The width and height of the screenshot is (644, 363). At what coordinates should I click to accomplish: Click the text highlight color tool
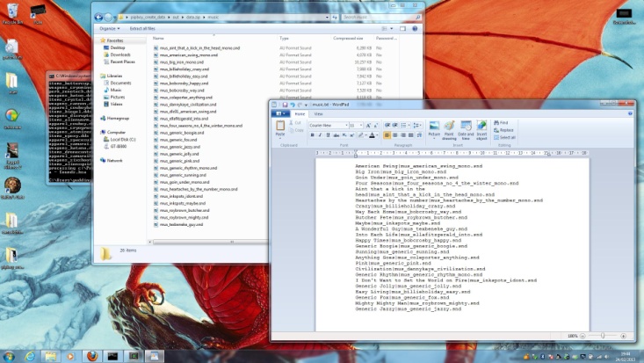click(360, 135)
